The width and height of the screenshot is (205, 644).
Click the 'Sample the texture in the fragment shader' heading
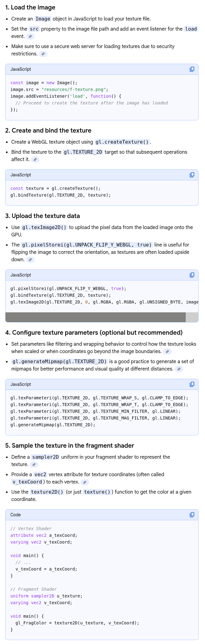70,446
